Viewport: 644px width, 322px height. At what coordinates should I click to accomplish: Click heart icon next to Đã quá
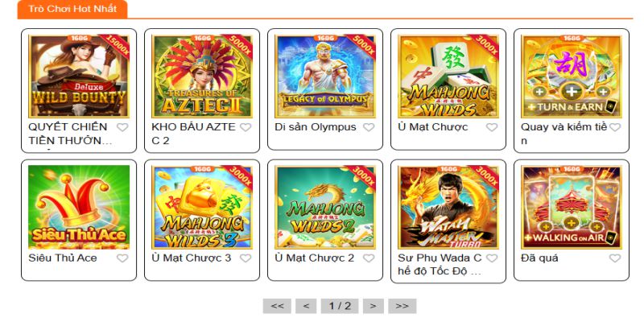[x=615, y=258]
